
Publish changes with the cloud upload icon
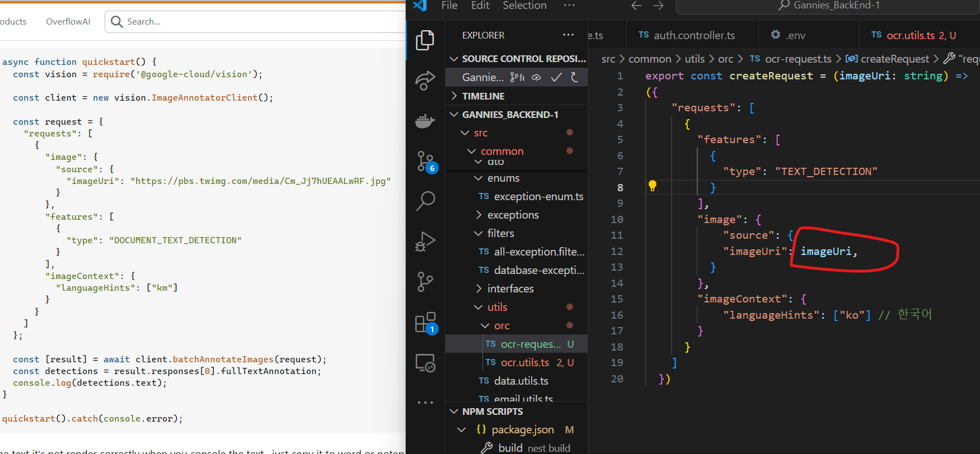(x=536, y=77)
